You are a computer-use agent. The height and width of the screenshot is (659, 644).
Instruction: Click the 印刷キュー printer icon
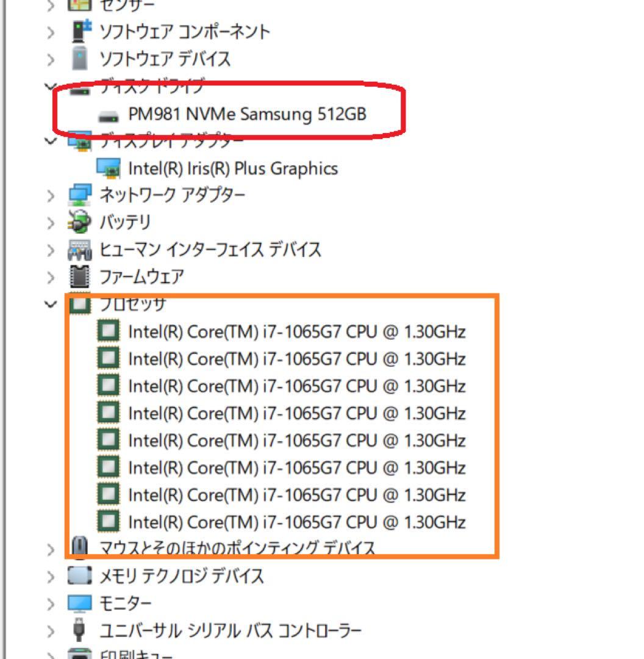(x=79, y=654)
